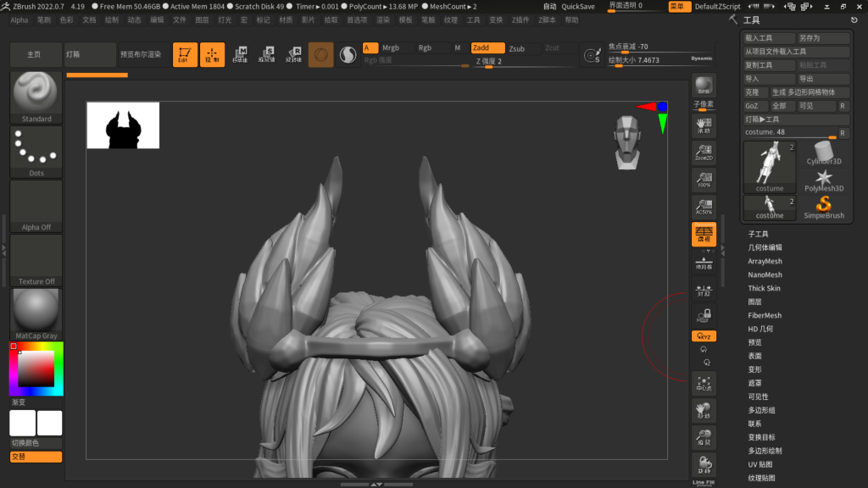Screen dimensions: 868x488
Task: Expand the NanoMesh section
Action: pyautogui.click(x=765, y=274)
